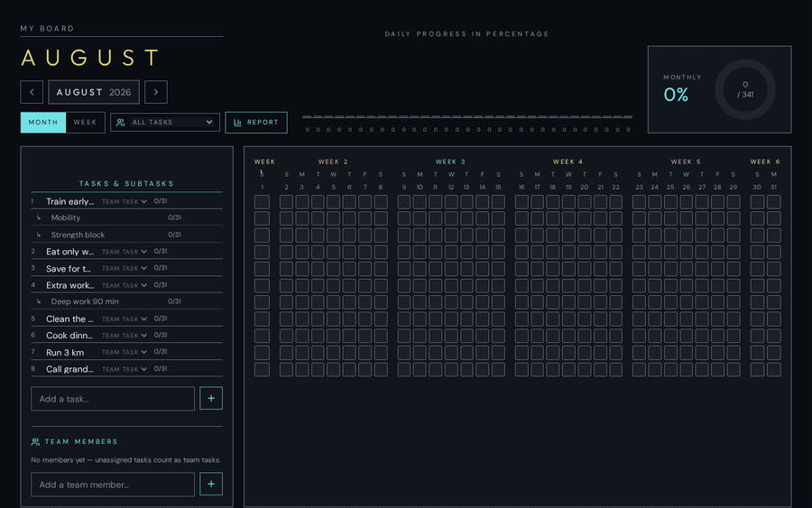Check Train early box for day 1
812x508 pixels.
point(262,202)
